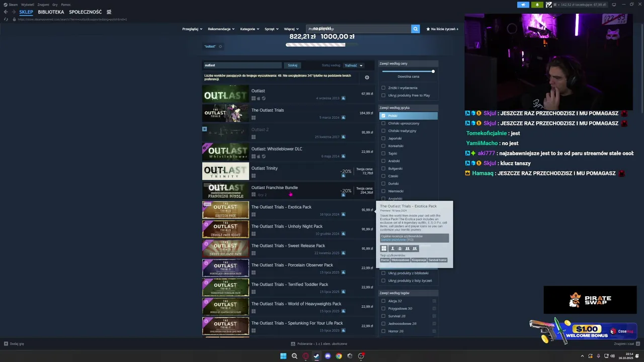Click the Steam forward navigation arrow

(13, 12)
